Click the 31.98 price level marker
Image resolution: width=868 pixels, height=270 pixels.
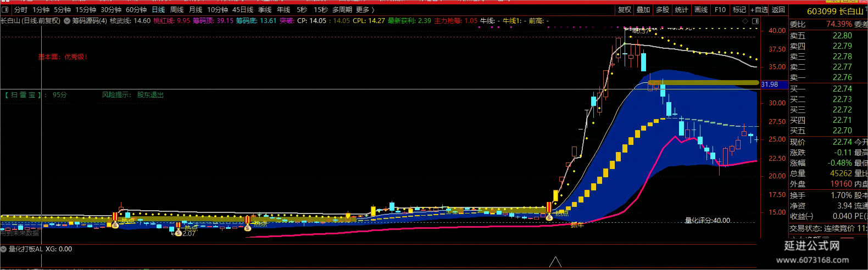tap(770, 85)
